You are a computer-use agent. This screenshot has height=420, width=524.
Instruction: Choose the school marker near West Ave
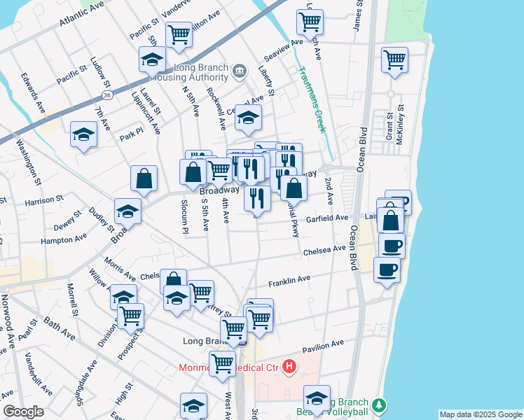pos(193,405)
